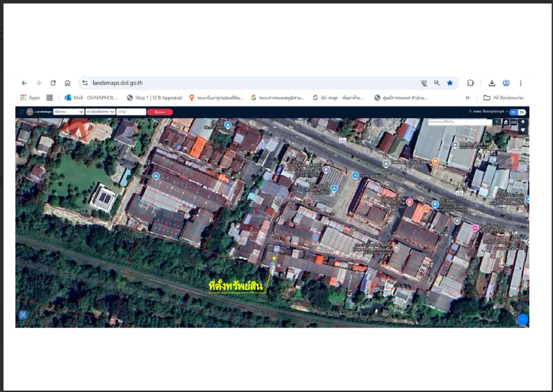
Task: Open the first Google-icon bookmark
Action: 278,97
